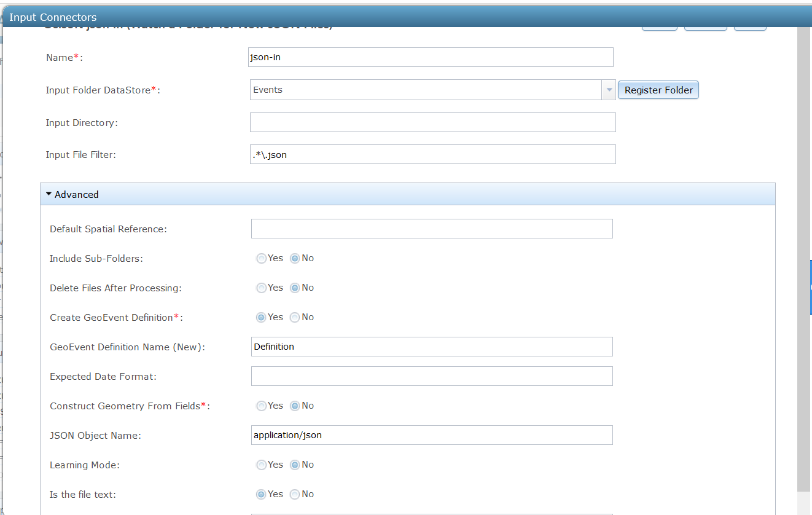Click the GeoEvent Definition Name field
The width and height of the screenshot is (812, 515).
tap(432, 347)
